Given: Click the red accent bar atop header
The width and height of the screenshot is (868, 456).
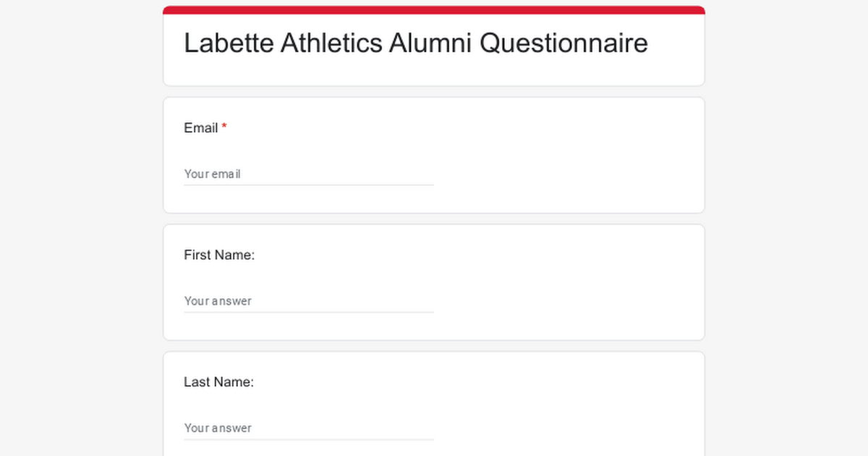Looking at the screenshot, I should [434, 10].
